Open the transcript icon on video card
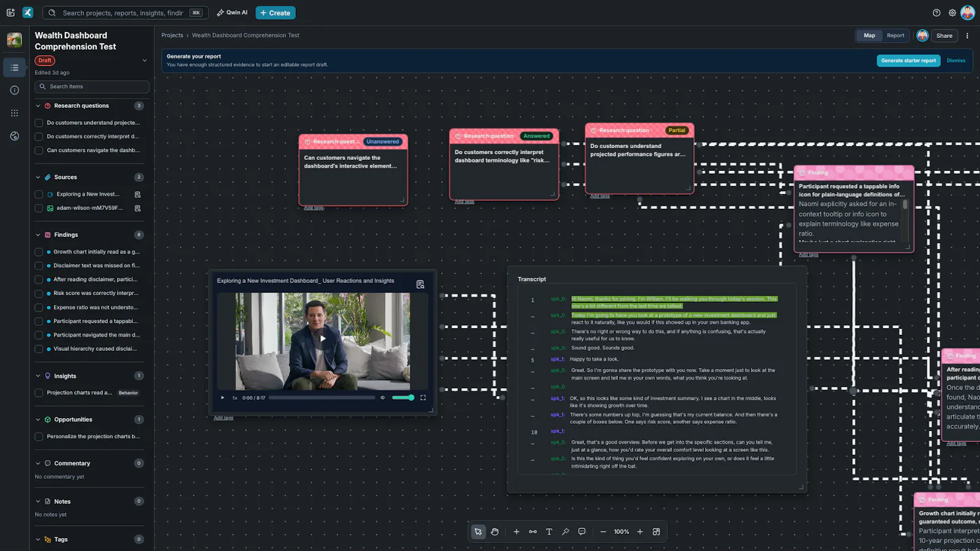 420,285
